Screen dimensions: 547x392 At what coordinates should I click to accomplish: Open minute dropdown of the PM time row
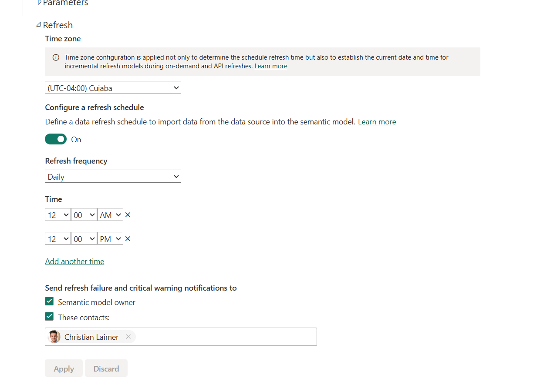[x=84, y=239]
